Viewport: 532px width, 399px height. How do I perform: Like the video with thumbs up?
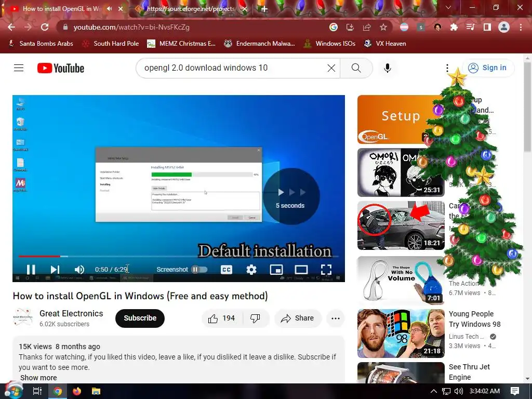(222, 318)
